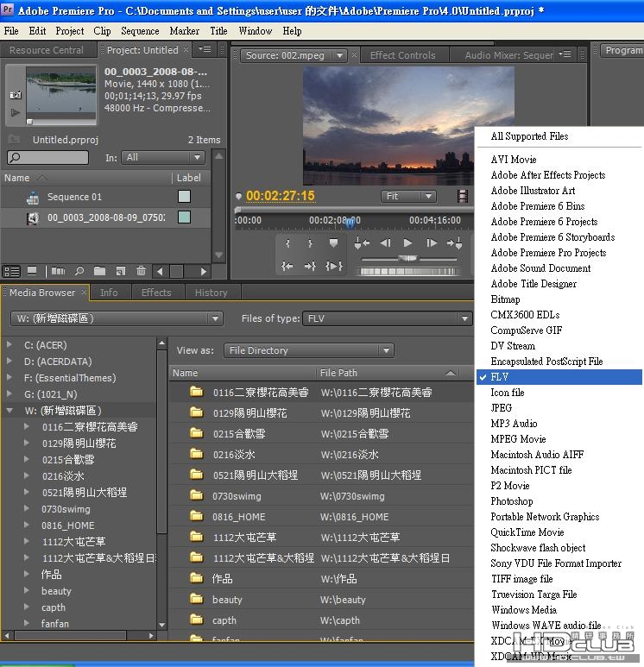Open Find in Project panel
Image resolution: width=644 pixels, height=667 pixels.
79,271
